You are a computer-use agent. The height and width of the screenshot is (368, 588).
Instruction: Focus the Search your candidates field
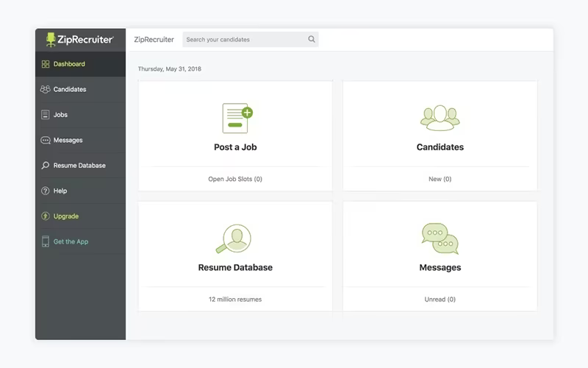(251, 40)
